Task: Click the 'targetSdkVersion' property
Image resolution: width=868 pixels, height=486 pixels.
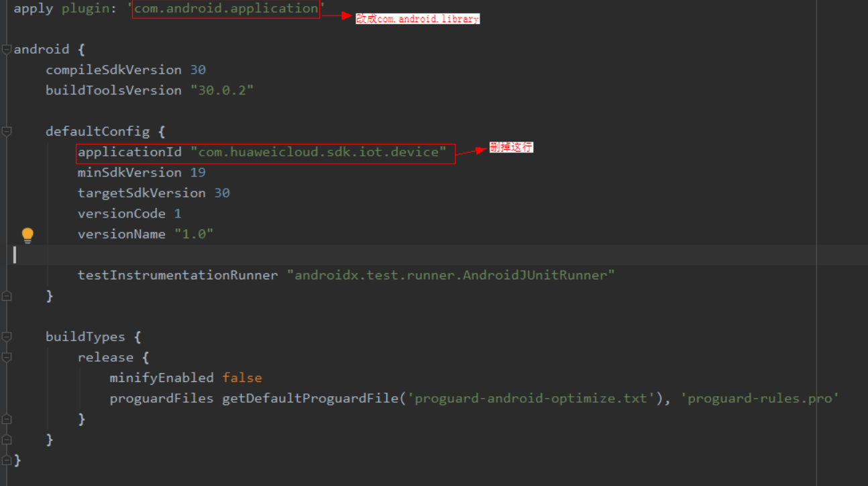Action: 142,193
